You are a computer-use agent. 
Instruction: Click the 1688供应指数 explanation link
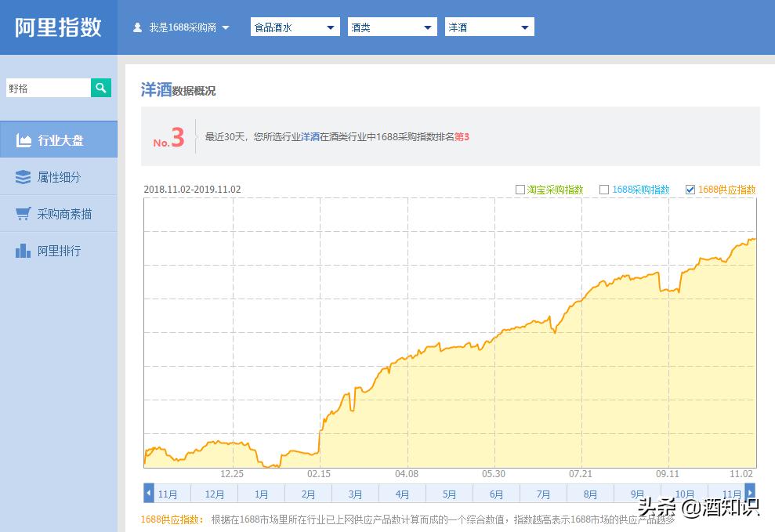[x=169, y=518]
